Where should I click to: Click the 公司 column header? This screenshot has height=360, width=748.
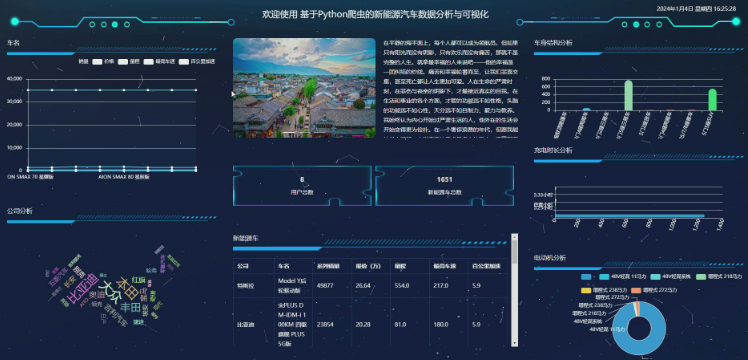point(254,266)
